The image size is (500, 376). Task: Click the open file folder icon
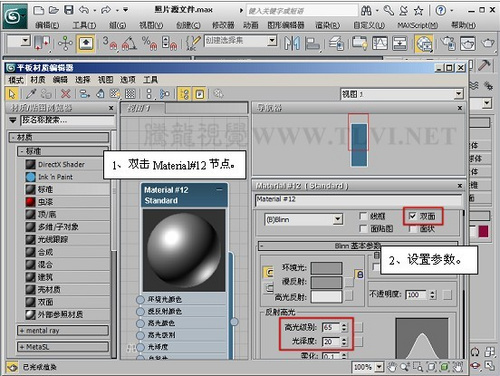pyautogui.click(x=54, y=10)
